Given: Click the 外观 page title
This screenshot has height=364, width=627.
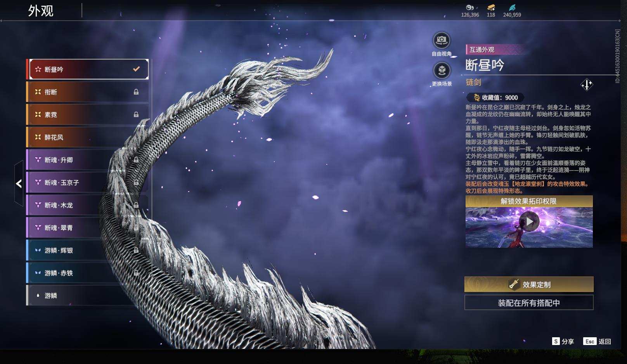Looking at the screenshot, I should click(41, 11).
